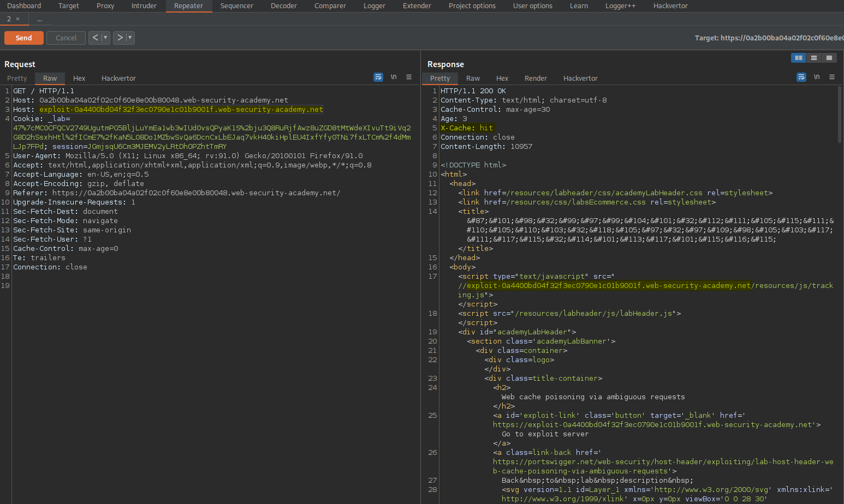Toggle show non-printable \n in Response panel
The width and height of the screenshot is (844, 504).
(817, 77)
